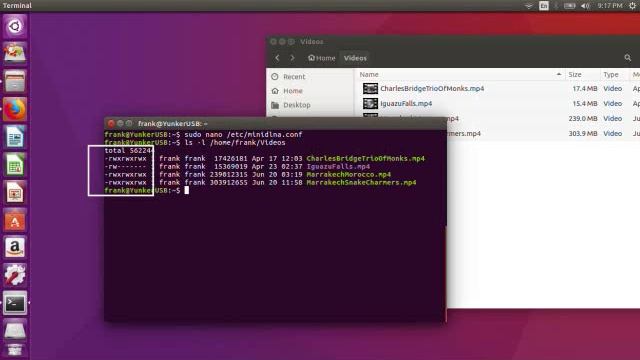Click the Videos breadcrumb in Files
Screen dimensions: 640x360
[x=355, y=58]
